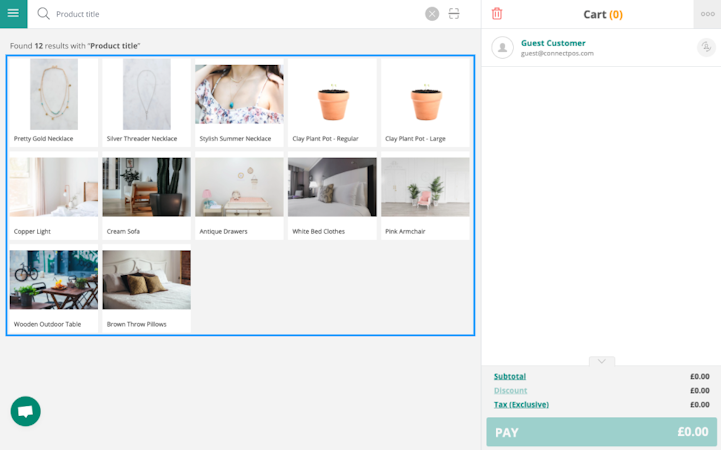Select the Brown Throw Pillows product
721x450 pixels.
(x=147, y=288)
